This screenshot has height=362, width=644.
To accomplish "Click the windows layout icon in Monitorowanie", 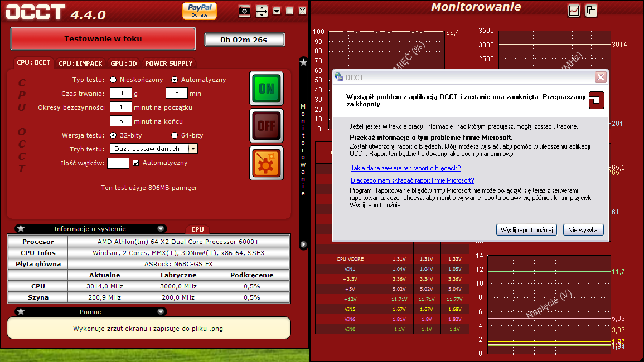I will [591, 11].
